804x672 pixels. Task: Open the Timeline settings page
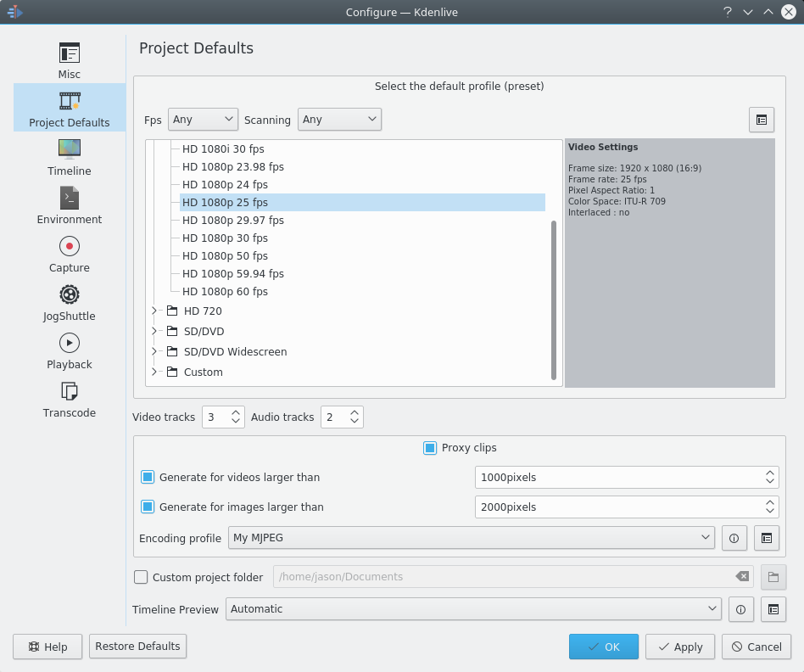(70, 158)
